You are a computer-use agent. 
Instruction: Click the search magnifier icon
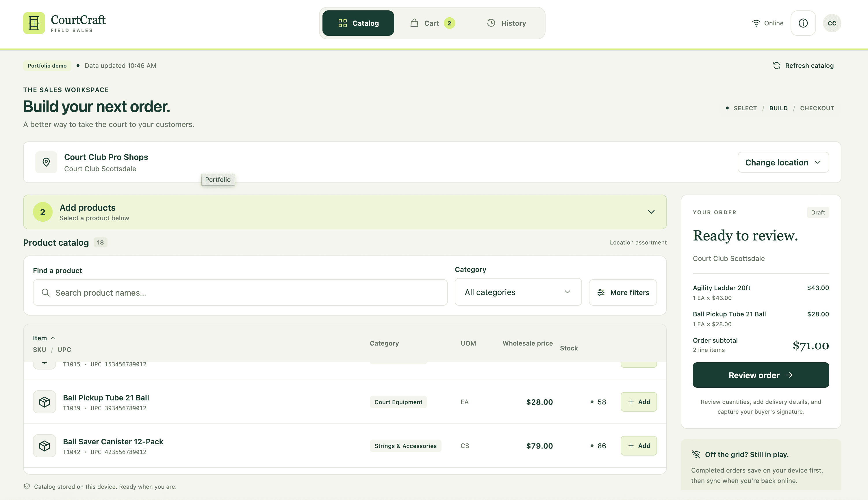click(45, 292)
